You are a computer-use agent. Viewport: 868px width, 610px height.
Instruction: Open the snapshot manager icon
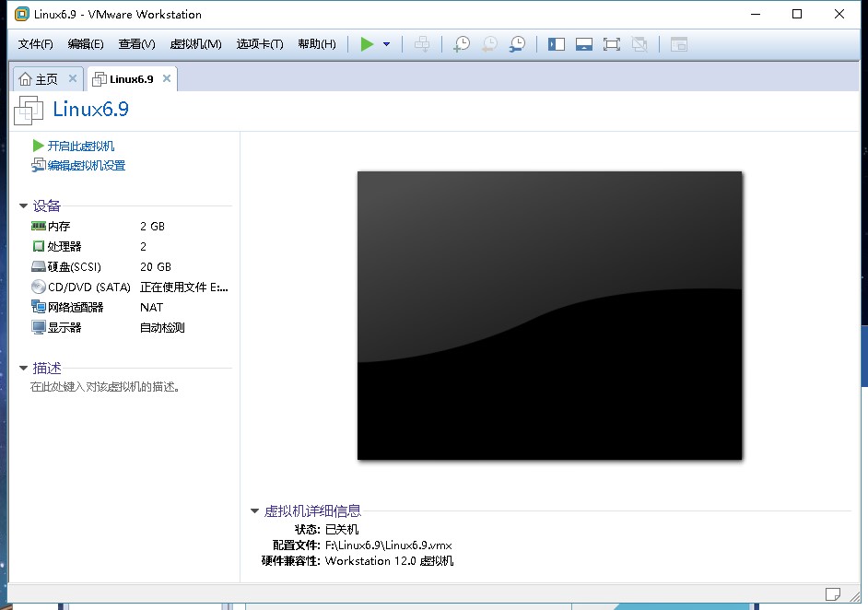tap(518, 44)
